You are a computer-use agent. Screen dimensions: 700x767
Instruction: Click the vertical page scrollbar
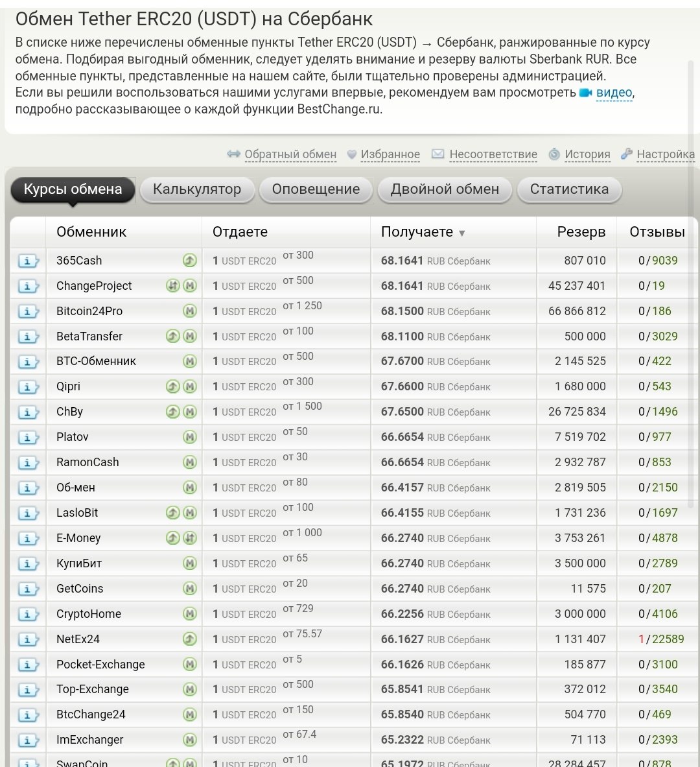point(691,284)
